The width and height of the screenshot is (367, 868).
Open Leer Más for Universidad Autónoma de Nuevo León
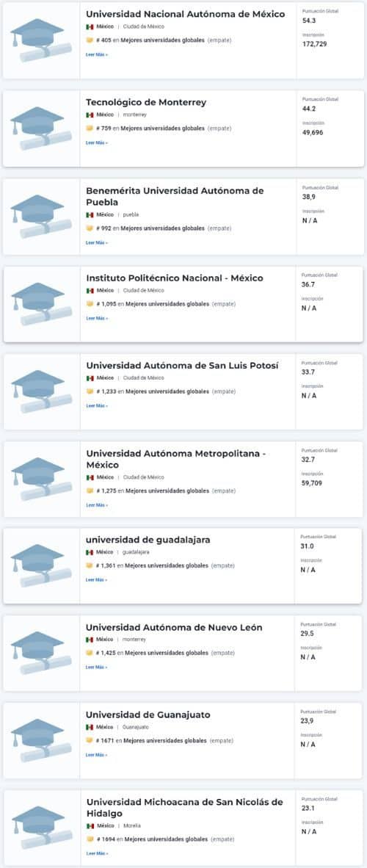tap(96, 668)
